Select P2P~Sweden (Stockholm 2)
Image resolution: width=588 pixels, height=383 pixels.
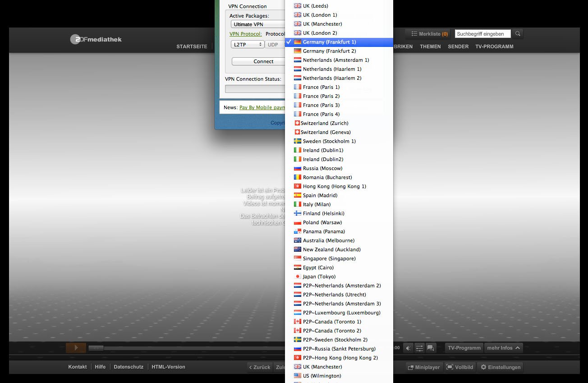pyautogui.click(x=339, y=340)
